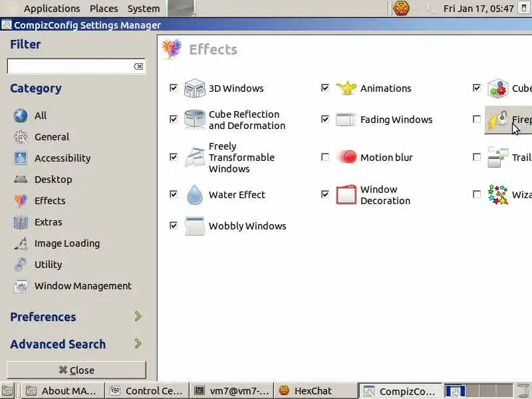Uncheck the Wobbly Windows checkbox
Screen dimensions: 532x399
(174, 225)
